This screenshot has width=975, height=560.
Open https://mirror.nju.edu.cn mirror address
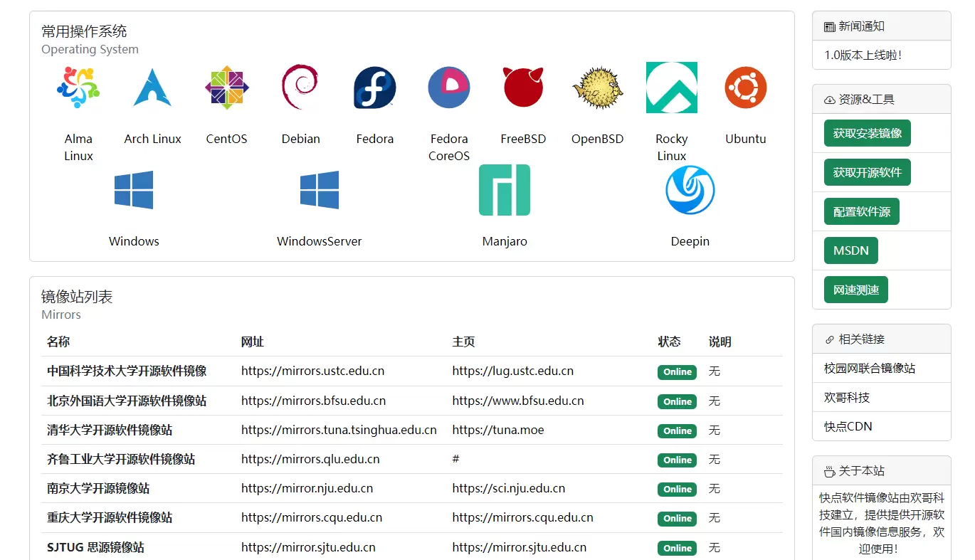pos(307,488)
